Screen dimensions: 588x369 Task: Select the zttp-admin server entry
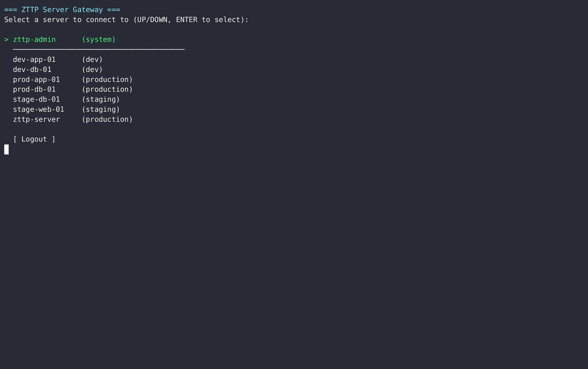[x=64, y=40]
